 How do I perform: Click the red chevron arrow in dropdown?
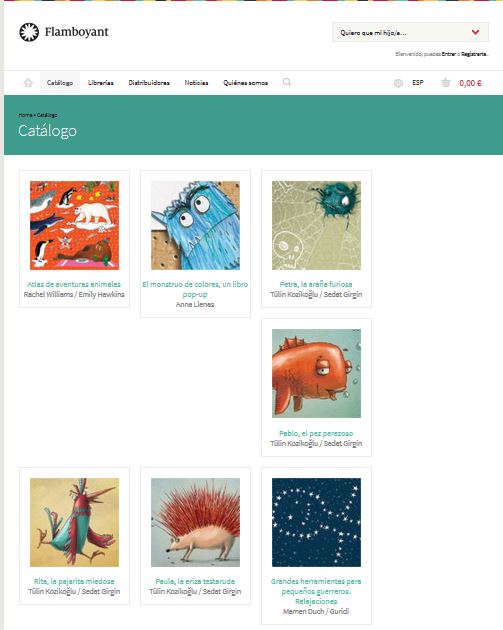pos(475,32)
